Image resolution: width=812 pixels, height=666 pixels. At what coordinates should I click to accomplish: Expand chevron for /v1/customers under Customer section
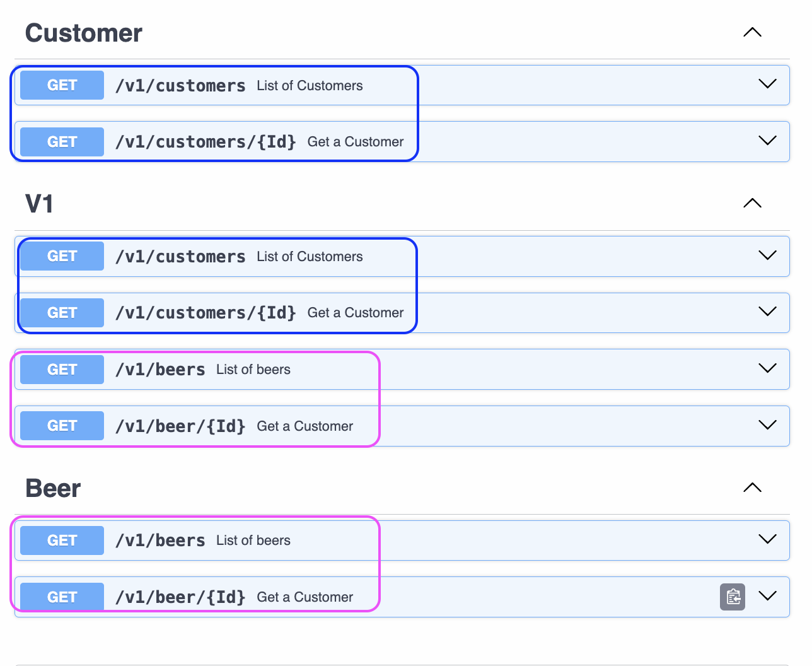(767, 84)
